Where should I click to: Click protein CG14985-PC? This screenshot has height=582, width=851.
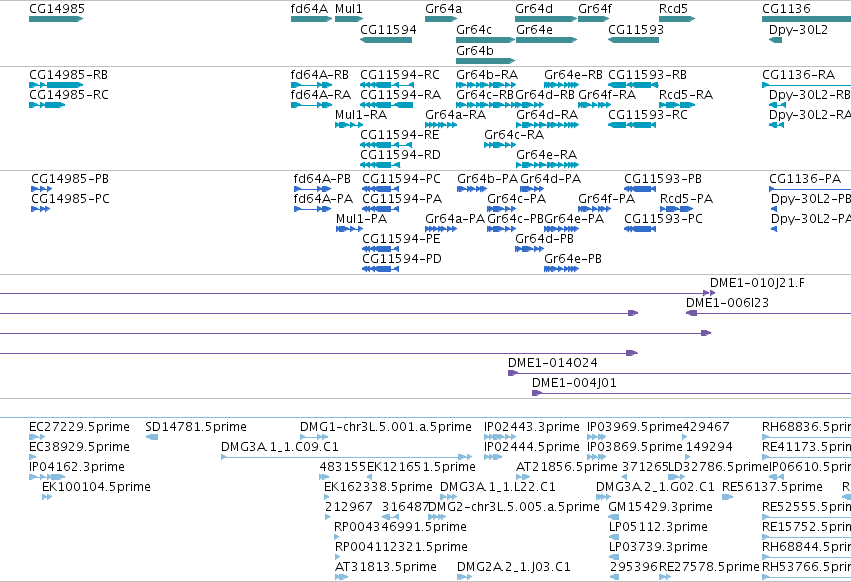[x=41, y=209]
